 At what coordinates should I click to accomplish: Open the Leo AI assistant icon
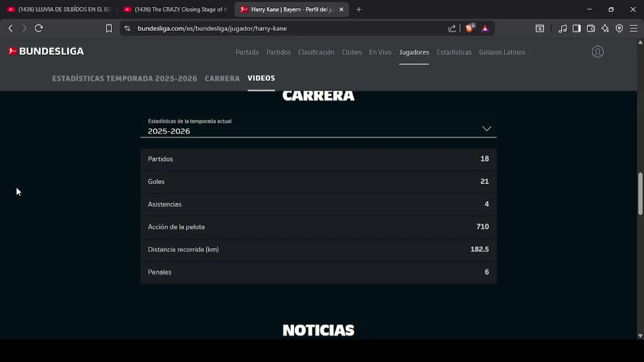pos(605,29)
